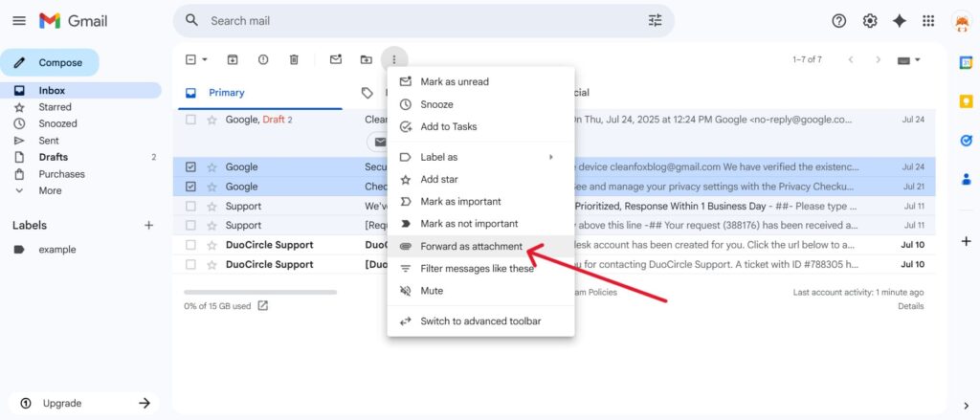Open account activity Details link

(911, 306)
